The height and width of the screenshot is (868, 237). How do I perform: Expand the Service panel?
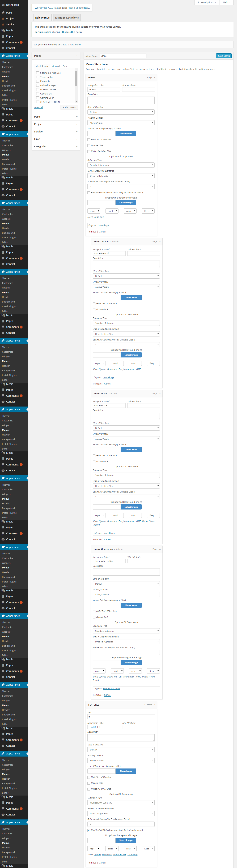77,132
